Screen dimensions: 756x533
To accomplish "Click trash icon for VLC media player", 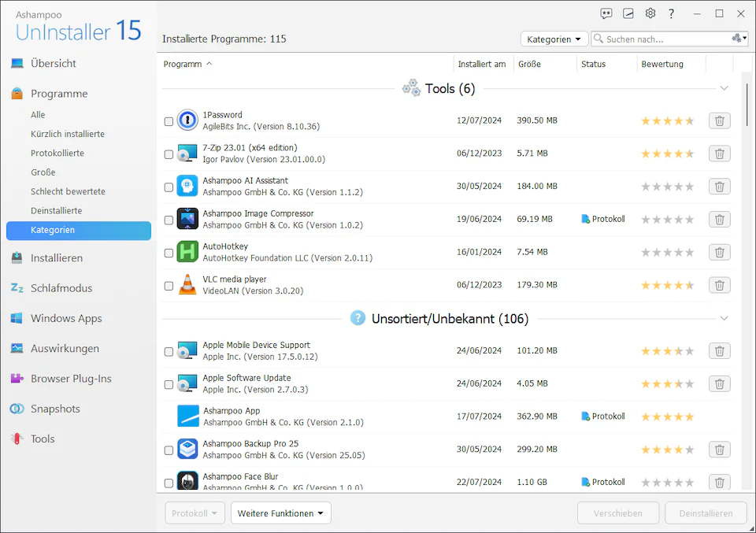I will pyautogui.click(x=719, y=285).
